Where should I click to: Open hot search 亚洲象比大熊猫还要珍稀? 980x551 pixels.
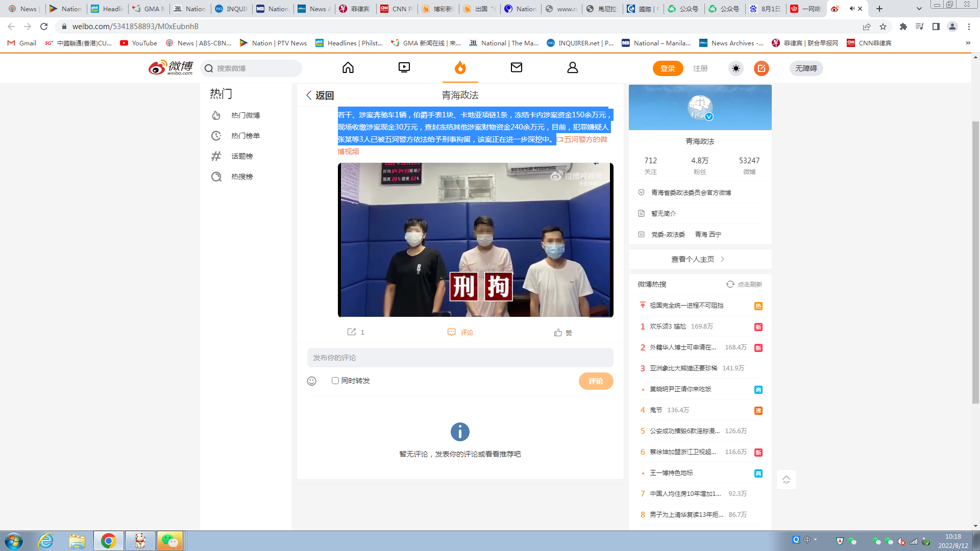pos(683,368)
